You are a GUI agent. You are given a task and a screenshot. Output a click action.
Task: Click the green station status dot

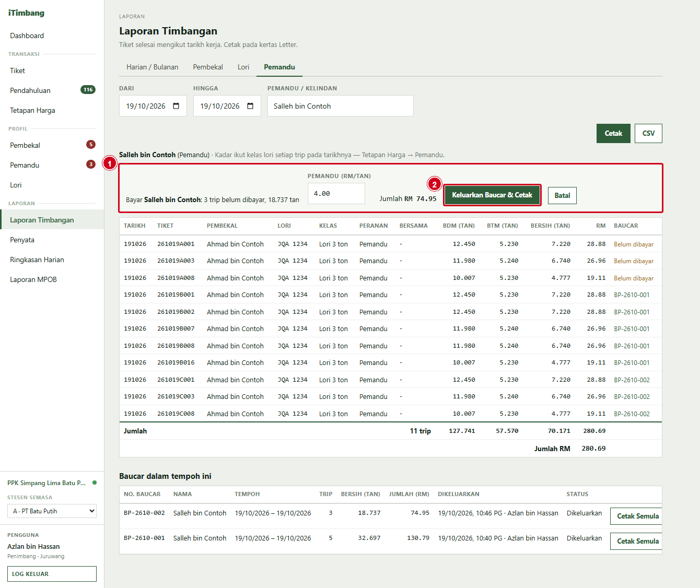point(95,483)
